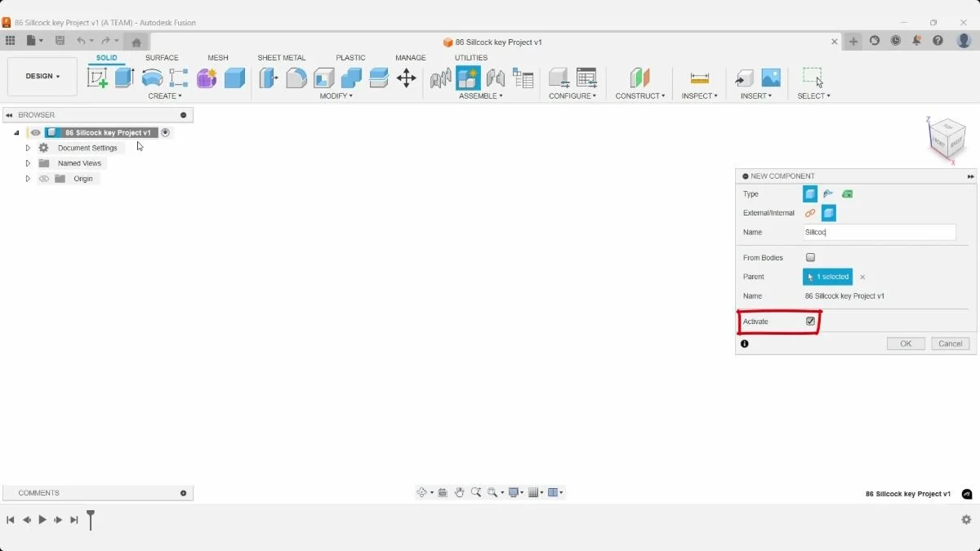Screen dimensions: 980x551
Task: Select the Combine tool
Action: (x=351, y=78)
